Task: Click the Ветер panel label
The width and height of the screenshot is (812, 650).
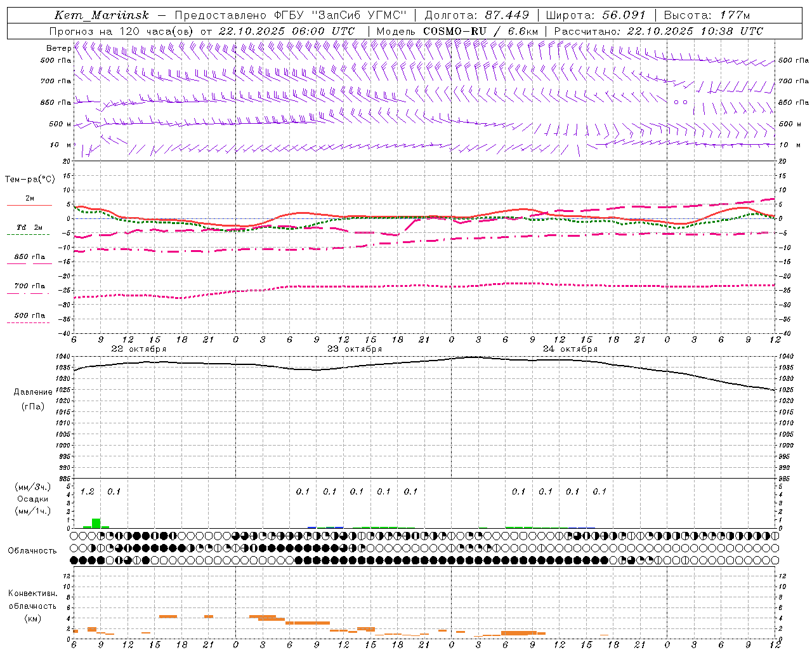Action: click(x=58, y=48)
